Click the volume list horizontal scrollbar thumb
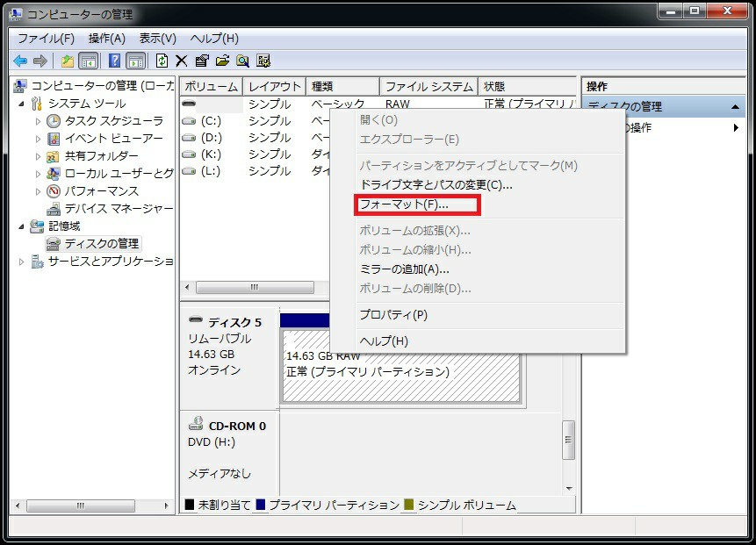The height and width of the screenshot is (545, 756). [x=255, y=288]
